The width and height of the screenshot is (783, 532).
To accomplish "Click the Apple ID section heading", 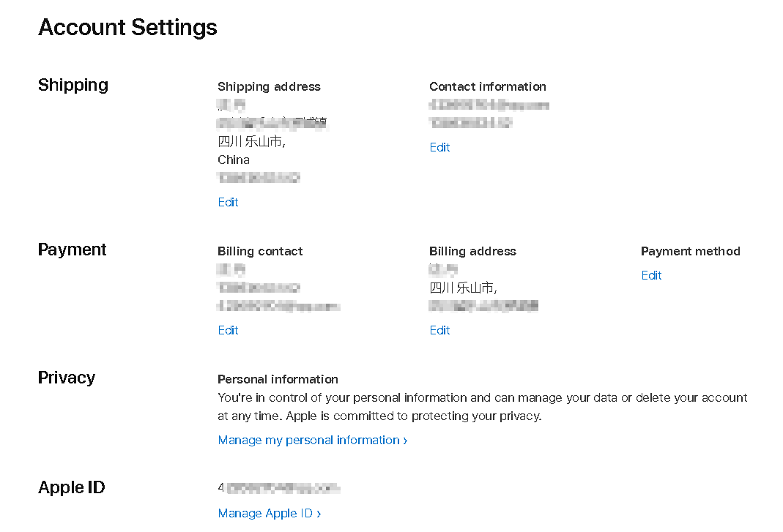I will tap(72, 487).
